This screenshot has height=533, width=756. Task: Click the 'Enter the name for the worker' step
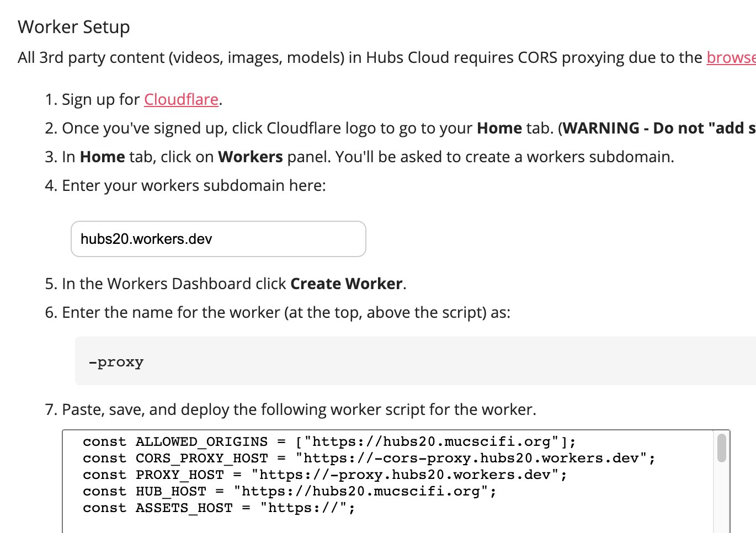[x=286, y=312]
